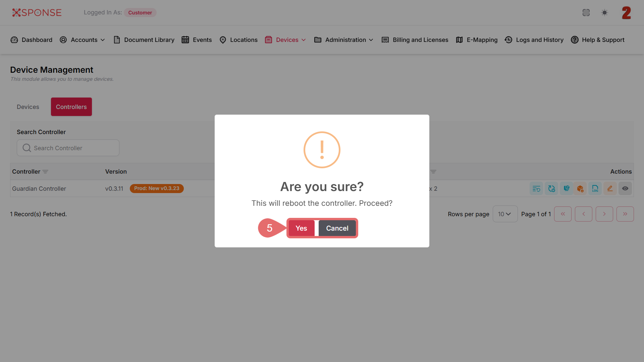Screen dimensions: 644x362
Task: Switch to the Devices tab
Action: (28, 107)
